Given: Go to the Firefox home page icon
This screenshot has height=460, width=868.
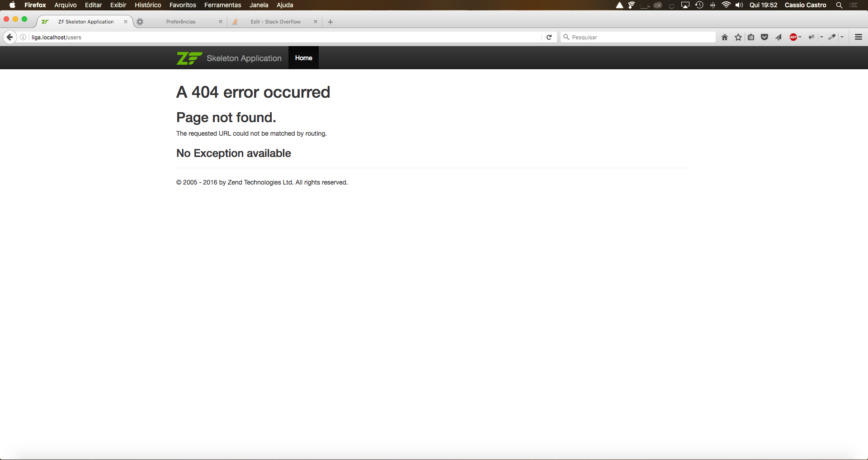Looking at the screenshot, I should click(725, 37).
